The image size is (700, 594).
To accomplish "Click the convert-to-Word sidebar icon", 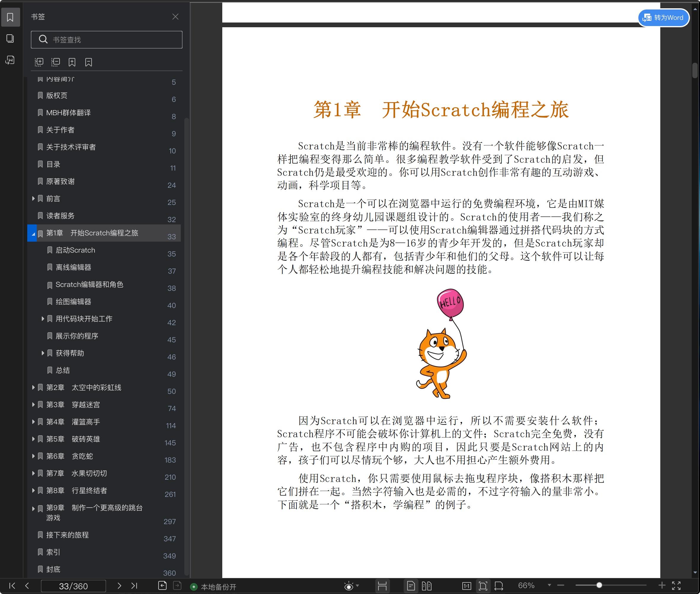I will (10, 60).
